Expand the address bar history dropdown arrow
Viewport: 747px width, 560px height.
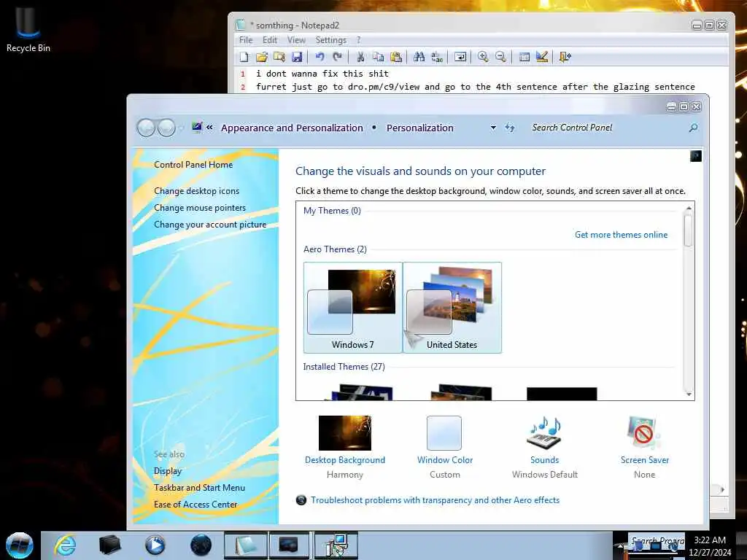click(x=493, y=128)
